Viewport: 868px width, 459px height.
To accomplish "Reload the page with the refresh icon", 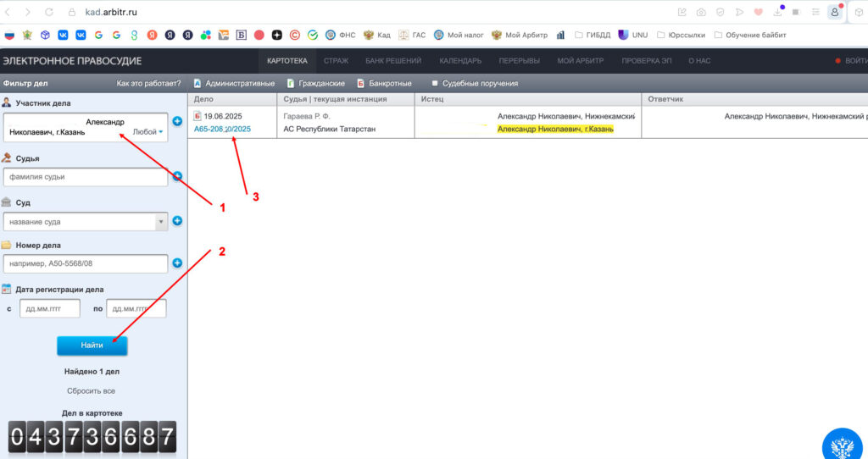I will [x=48, y=12].
